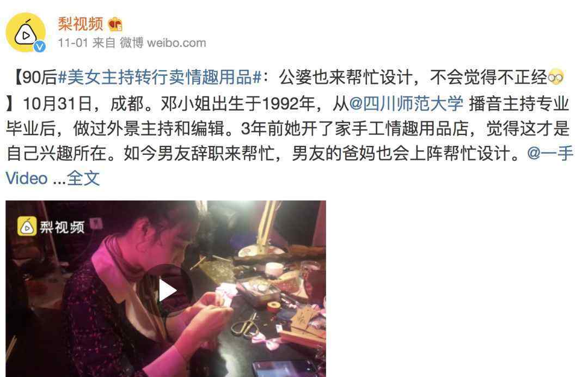Click the 微博 weibo.com source link
This screenshot has height=377, width=588.
tap(163, 42)
